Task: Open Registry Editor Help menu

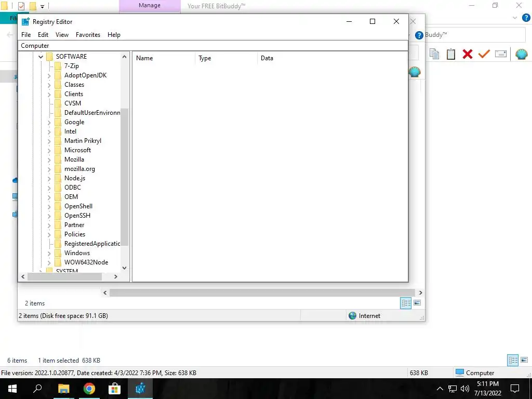Action: [114, 35]
